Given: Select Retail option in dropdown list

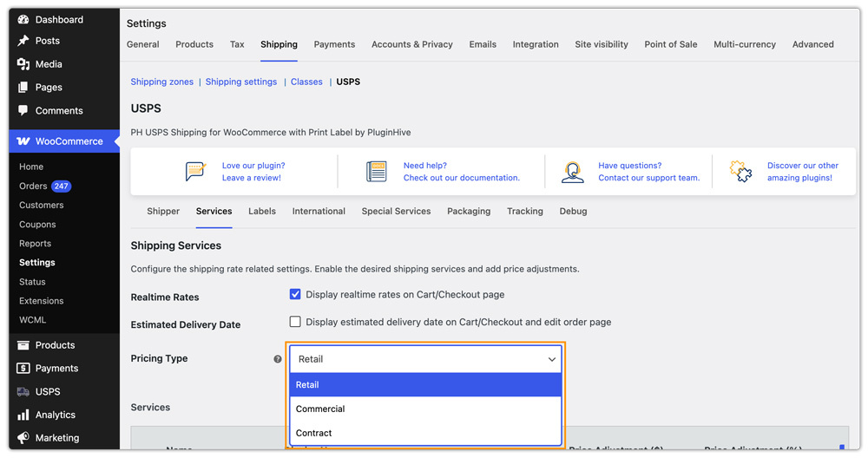Looking at the screenshot, I should (x=425, y=385).
